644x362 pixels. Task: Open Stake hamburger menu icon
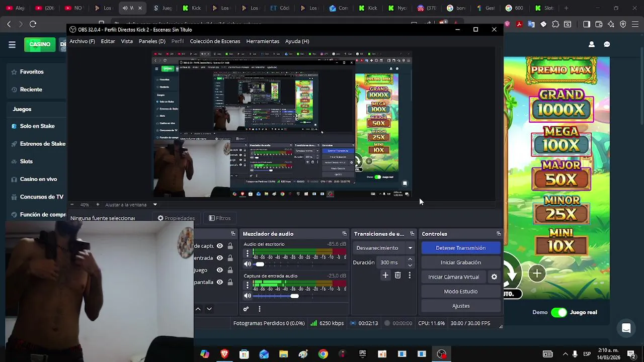pos(12,44)
